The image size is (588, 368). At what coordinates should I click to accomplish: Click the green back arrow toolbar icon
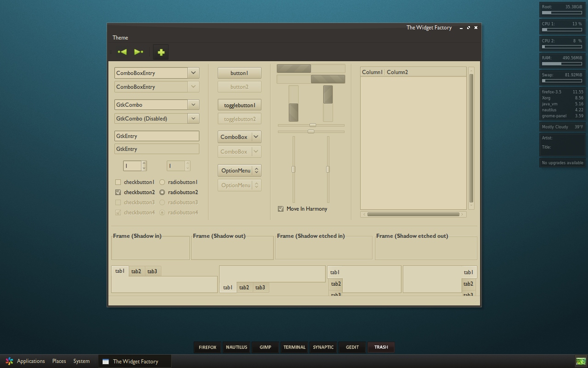pos(122,52)
